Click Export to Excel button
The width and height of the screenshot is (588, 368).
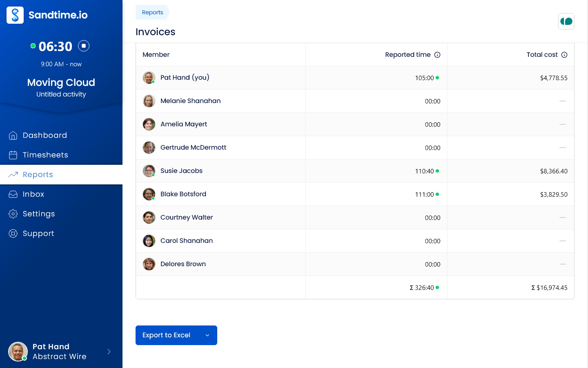tap(167, 335)
